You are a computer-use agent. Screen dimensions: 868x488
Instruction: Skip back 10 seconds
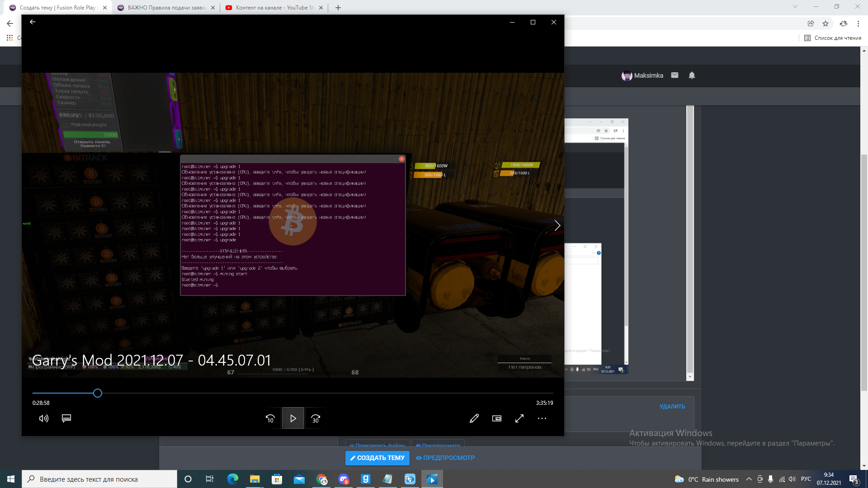[270, 418]
